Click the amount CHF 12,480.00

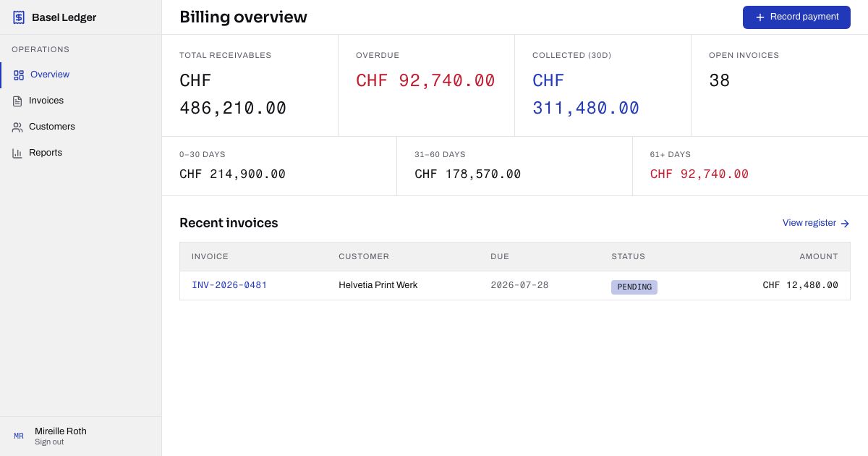click(x=801, y=285)
